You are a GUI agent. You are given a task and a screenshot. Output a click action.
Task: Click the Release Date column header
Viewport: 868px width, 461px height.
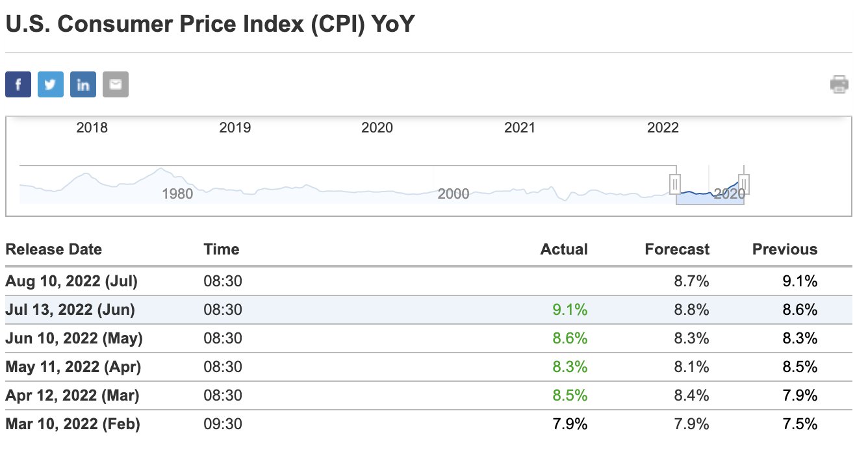pyautogui.click(x=54, y=249)
